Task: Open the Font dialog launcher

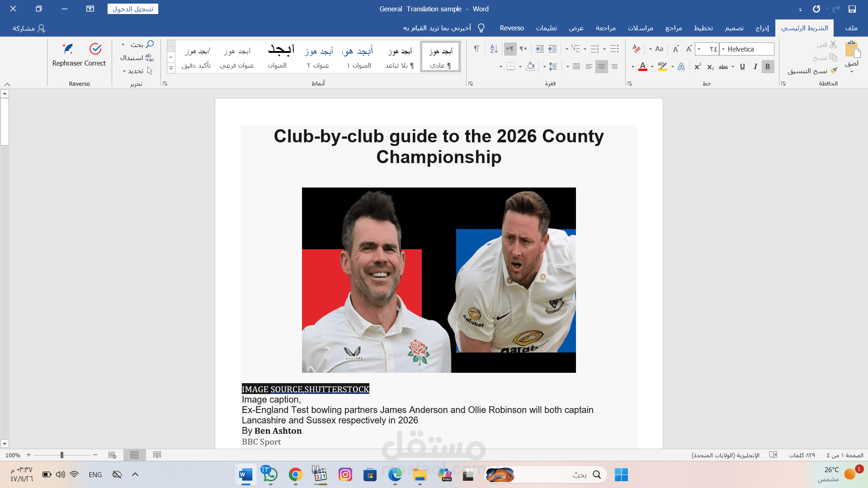Action: 630,84
